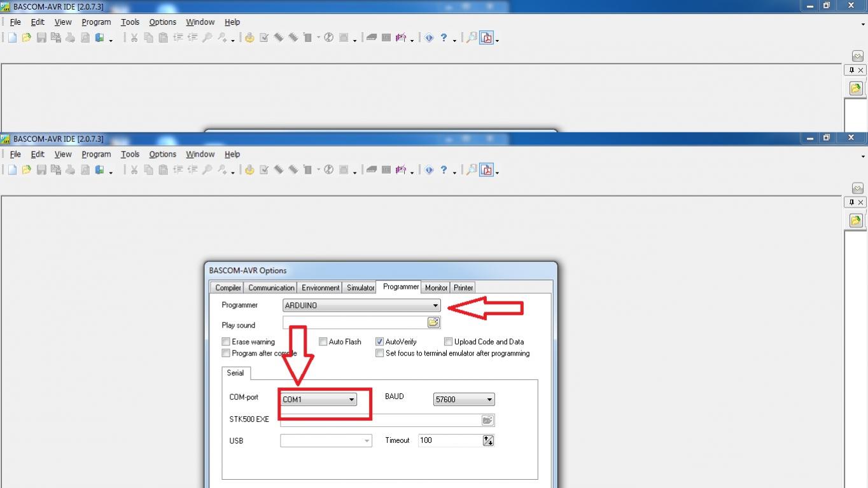Click the Cut scissors icon in lower toolbar
This screenshot has width=868, height=488.
(x=134, y=170)
